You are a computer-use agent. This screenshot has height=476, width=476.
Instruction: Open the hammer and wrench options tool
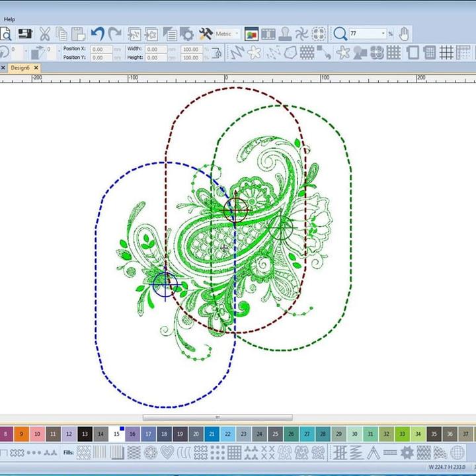(206, 34)
